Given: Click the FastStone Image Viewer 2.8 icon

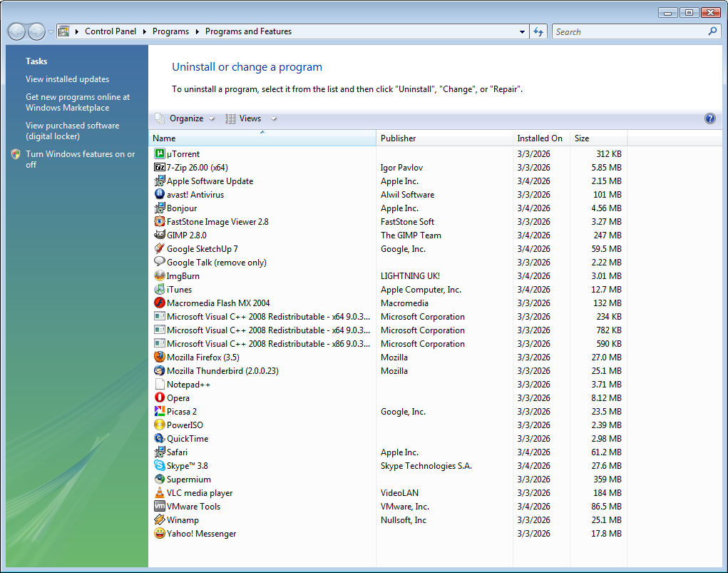Looking at the screenshot, I should [x=159, y=221].
